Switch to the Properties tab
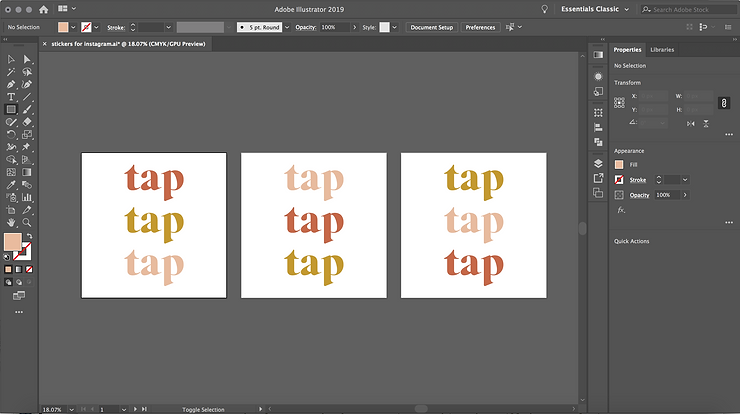 tap(627, 50)
